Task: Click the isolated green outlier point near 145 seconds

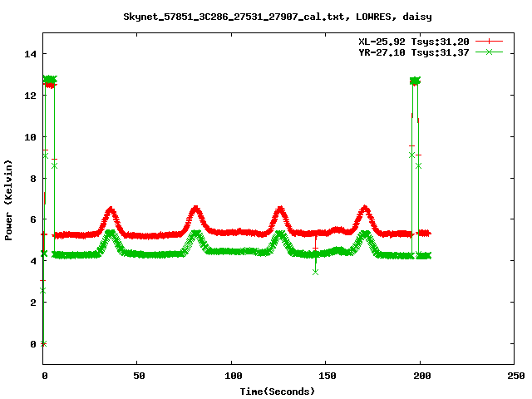Action: click(x=315, y=272)
